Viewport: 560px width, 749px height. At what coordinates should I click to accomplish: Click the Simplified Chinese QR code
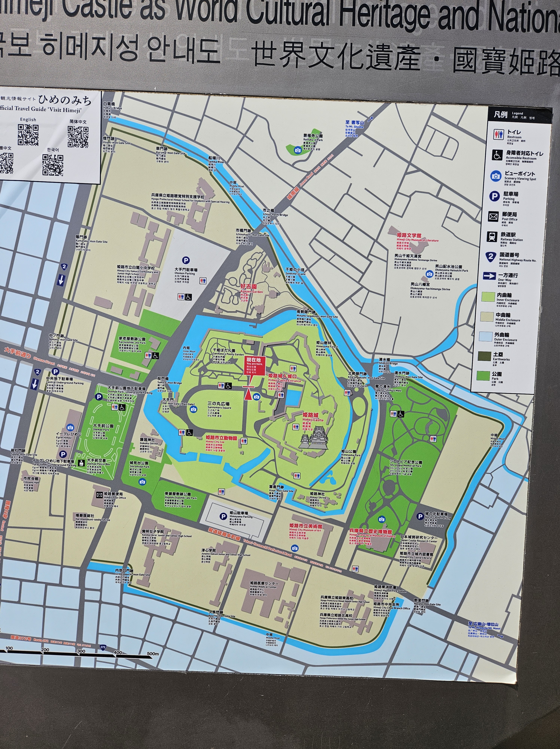coord(78,137)
